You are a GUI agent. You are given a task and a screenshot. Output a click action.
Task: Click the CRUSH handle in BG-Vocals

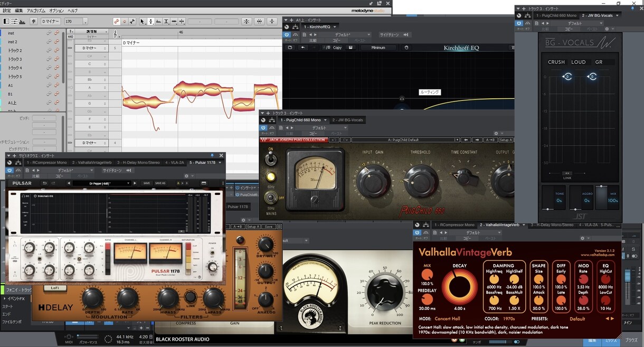(567, 77)
